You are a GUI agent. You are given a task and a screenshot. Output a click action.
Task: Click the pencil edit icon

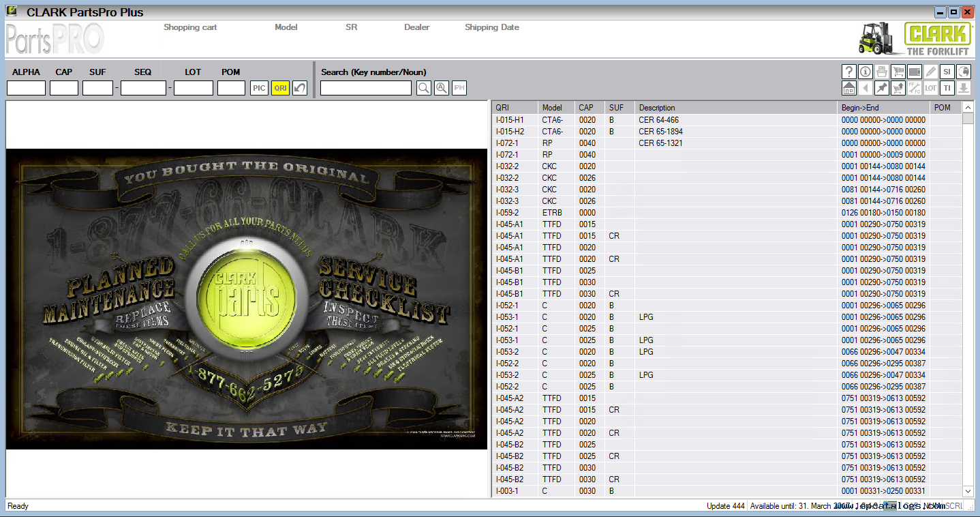pos(931,72)
